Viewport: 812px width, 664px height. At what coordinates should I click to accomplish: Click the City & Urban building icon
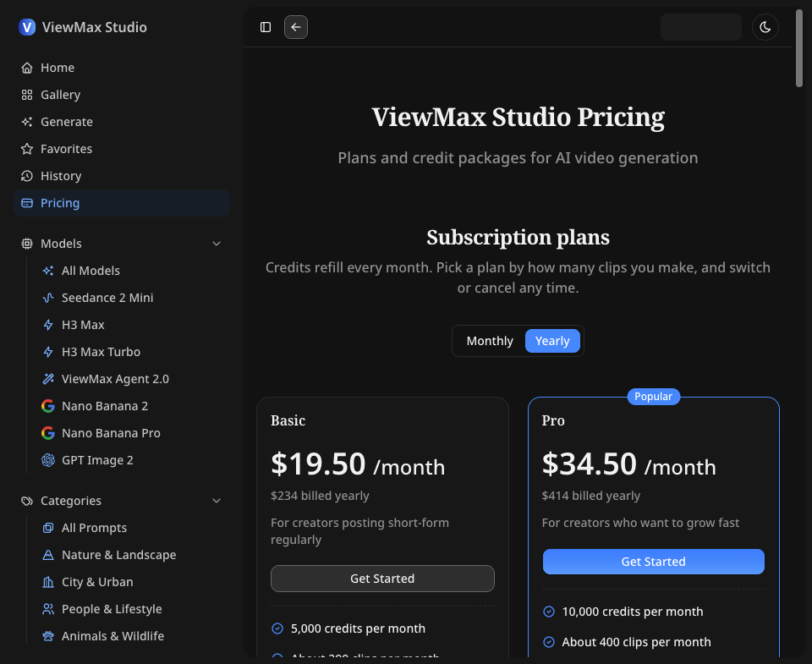pyautogui.click(x=48, y=582)
